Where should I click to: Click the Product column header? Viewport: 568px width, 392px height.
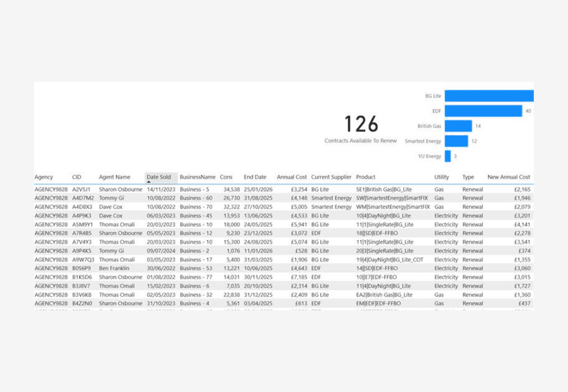click(366, 177)
